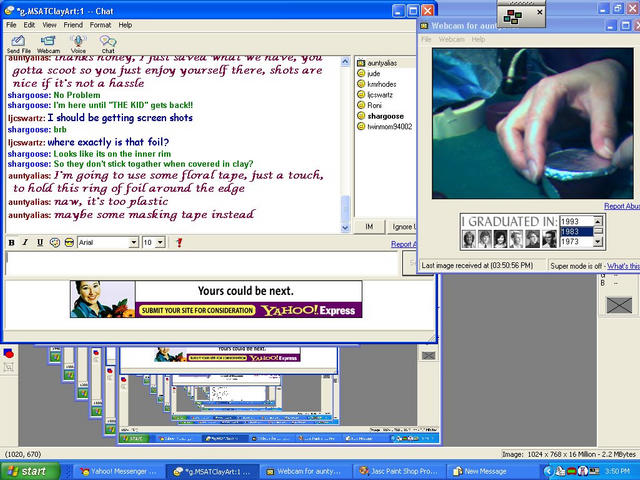Click the red exclamation buzz icon
640x480 pixels.
coord(179,242)
